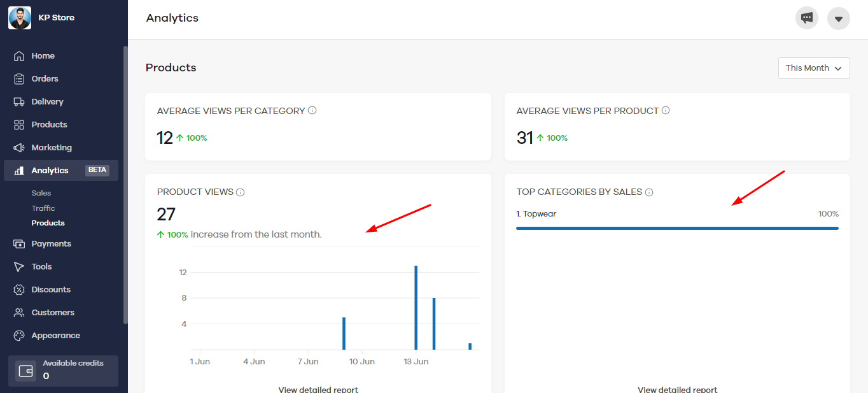
Task: Open the account dropdown arrow in header
Action: 839,18
